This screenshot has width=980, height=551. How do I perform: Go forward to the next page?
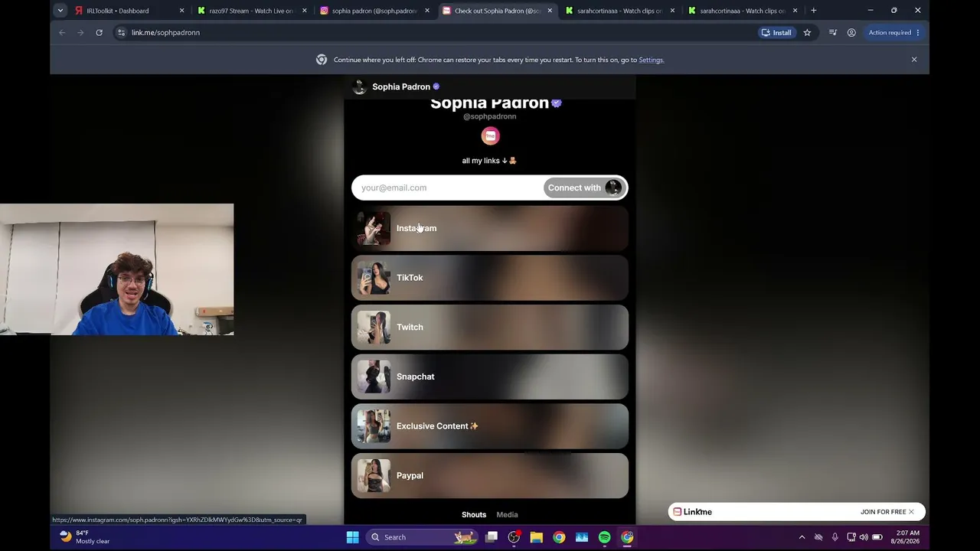[x=80, y=33]
